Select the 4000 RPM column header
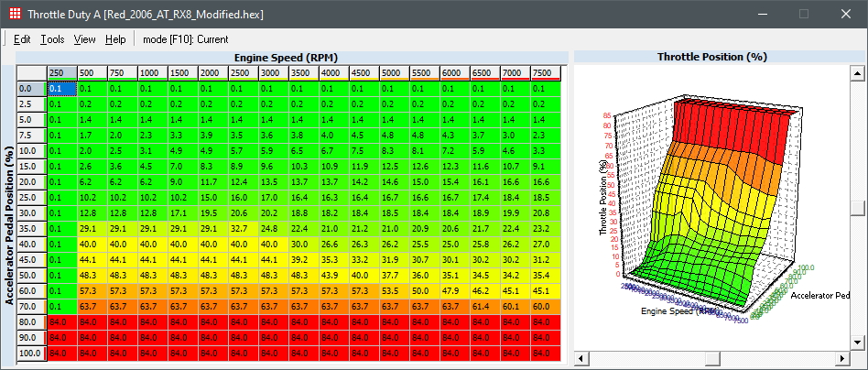The height and width of the screenshot is (370, 868). (x=334, y=73)
